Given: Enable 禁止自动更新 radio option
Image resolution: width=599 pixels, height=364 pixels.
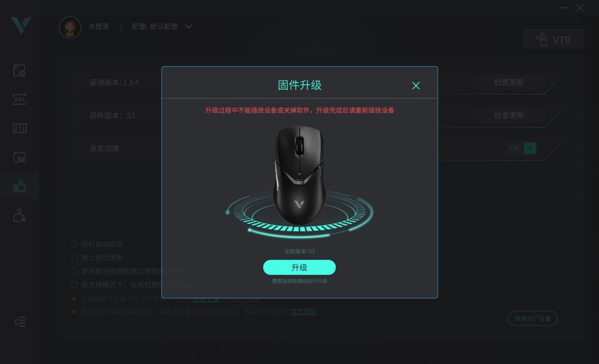Looking at the screenshot, I should pyautogui.click(x=75, y=258).
